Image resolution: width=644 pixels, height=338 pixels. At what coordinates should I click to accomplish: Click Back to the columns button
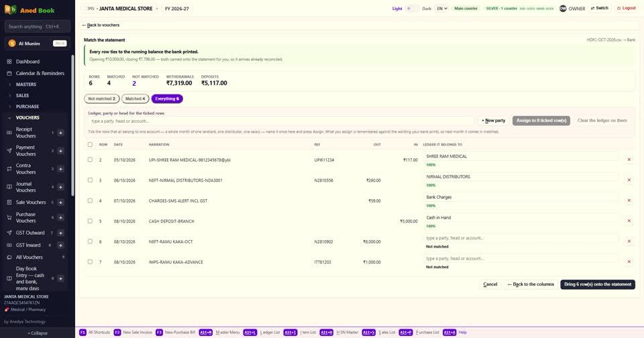(x=531, y=284)
